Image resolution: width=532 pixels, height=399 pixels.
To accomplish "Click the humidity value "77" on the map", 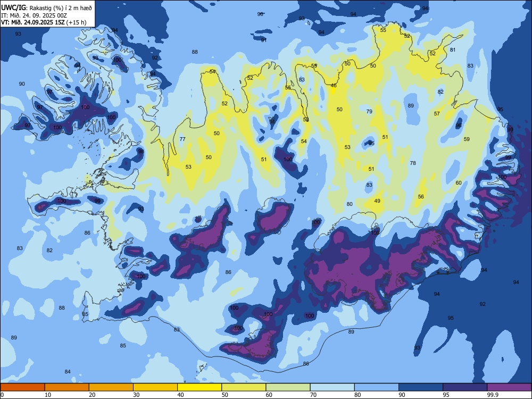I will [x=182, y=139].
